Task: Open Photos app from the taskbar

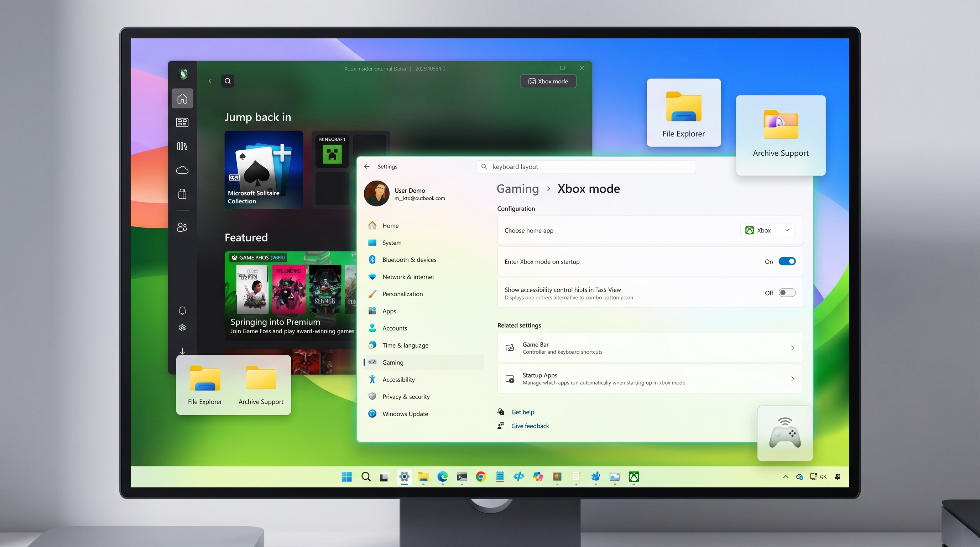Action: [614, 476]
